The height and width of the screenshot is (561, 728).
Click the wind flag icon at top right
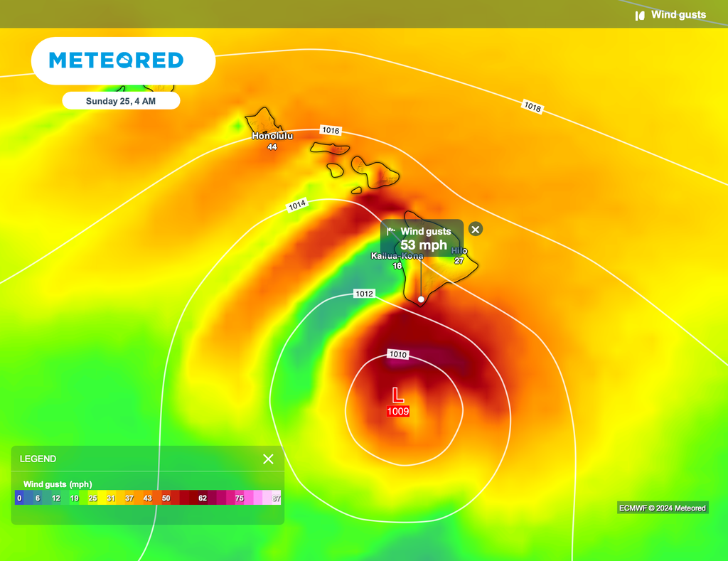point(640,15)
